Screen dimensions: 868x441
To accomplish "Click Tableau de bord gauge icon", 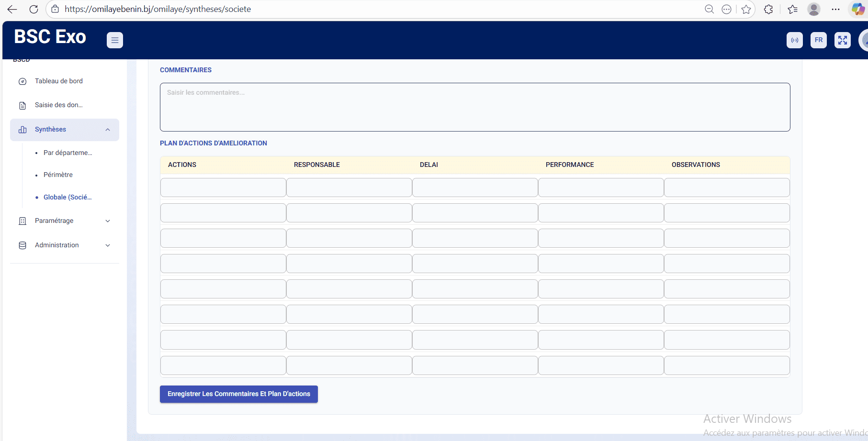I will coord(23,81).
